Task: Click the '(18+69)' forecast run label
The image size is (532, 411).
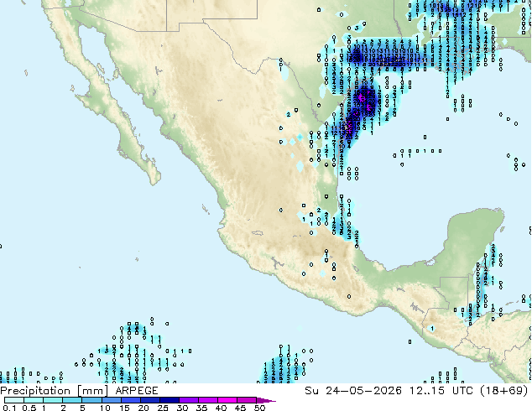Action: point(503,391)
